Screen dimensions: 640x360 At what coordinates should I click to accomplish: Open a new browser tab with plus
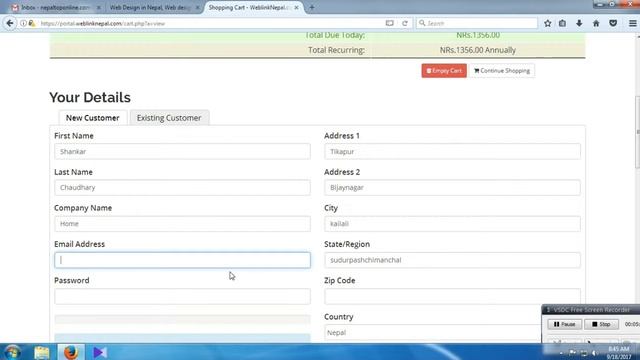(x=312, y=7)
